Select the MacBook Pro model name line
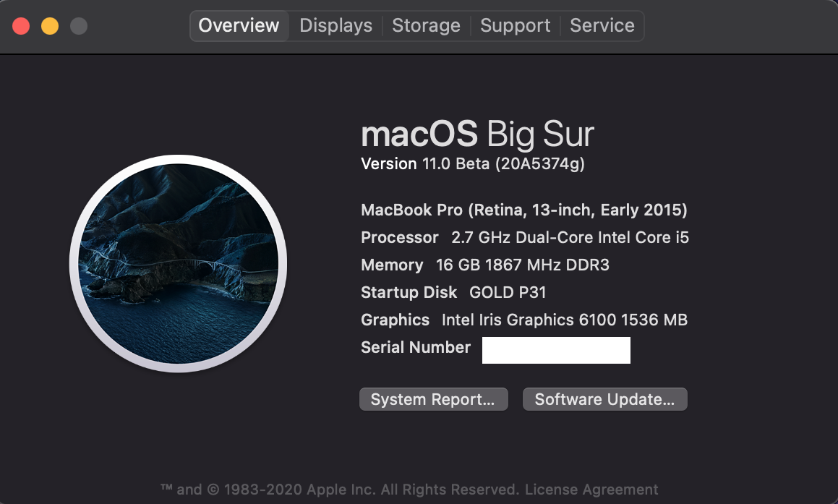838x504 pixels. pyautogui.click(x=523, y=210)
